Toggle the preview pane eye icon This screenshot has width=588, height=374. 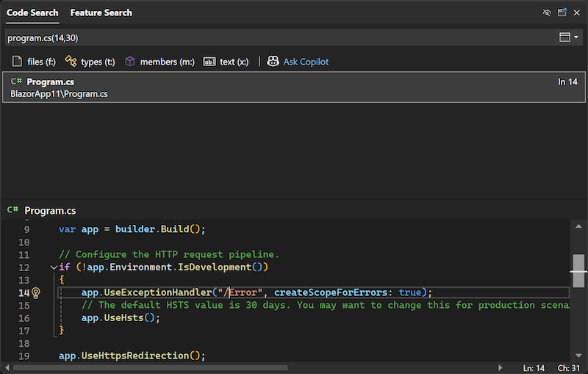(x=546, y=12)
